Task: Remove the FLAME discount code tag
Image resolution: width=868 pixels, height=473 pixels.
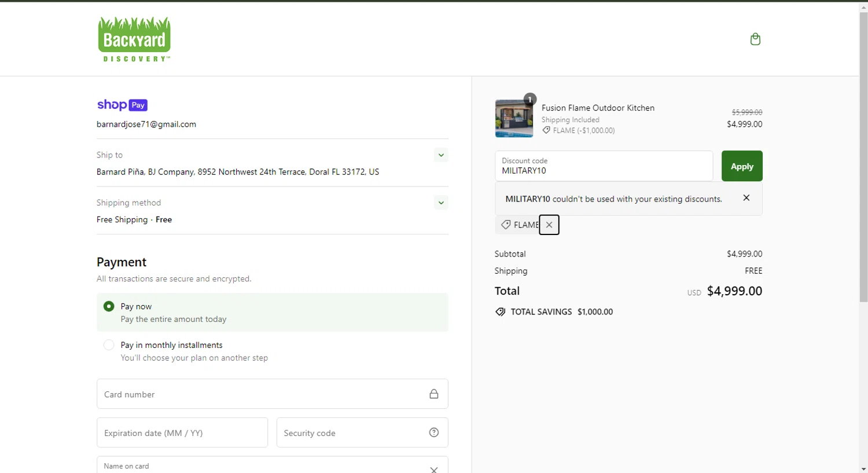Action: [x=549, y=225]
